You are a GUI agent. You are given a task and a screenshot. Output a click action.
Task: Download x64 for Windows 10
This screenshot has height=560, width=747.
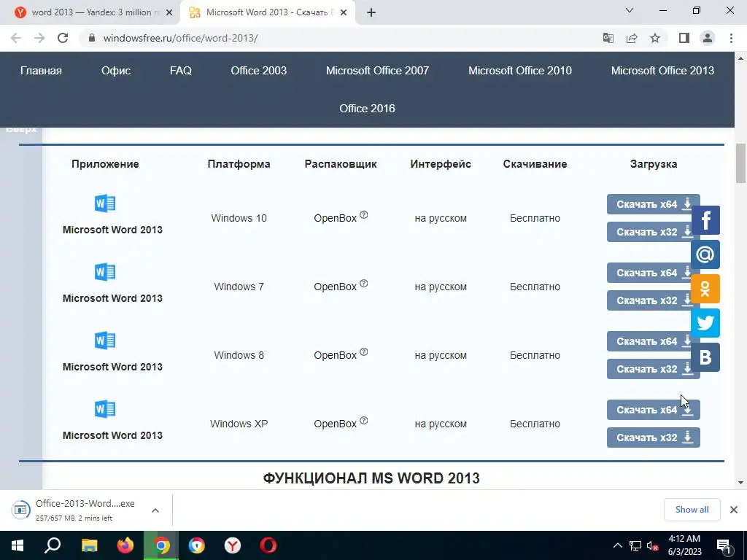coord(649,204)
